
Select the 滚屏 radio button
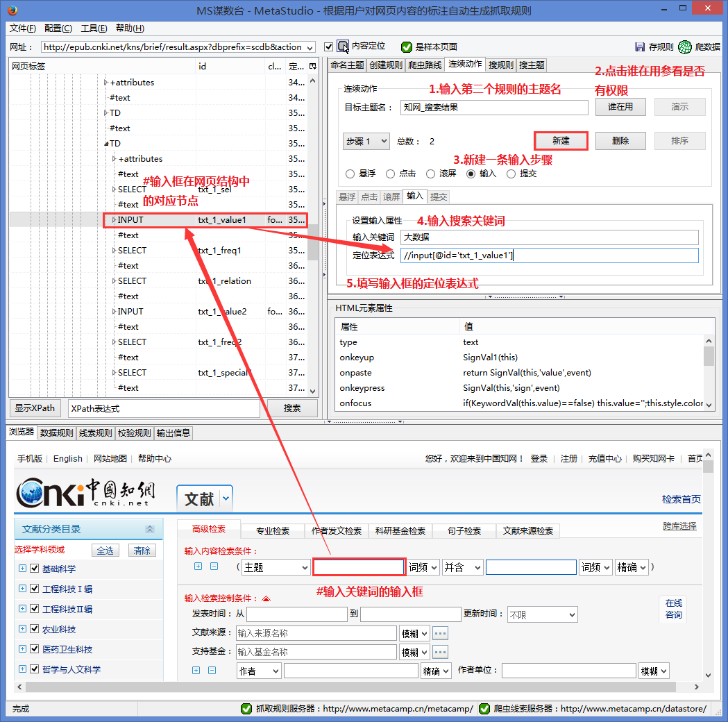pos(431,174)
